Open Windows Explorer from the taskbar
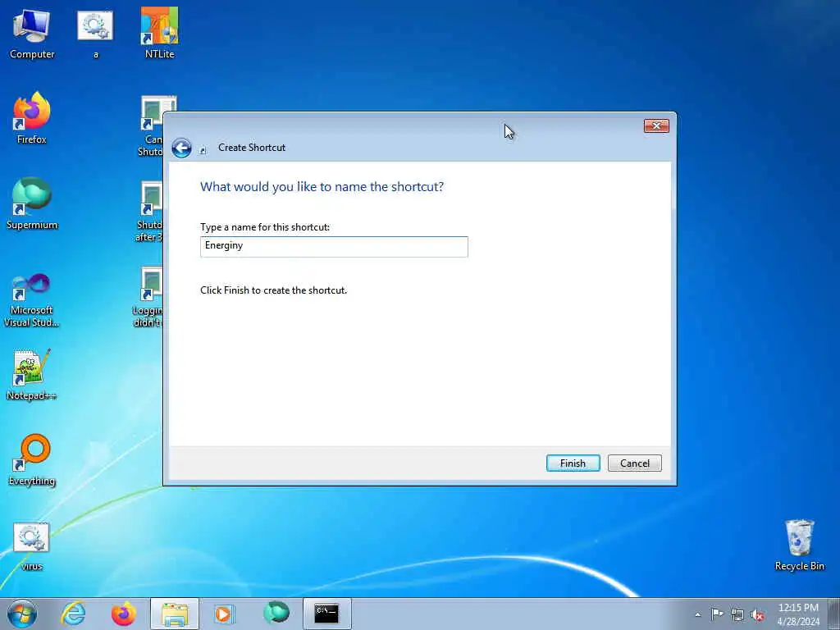Image resolution: width=840 pixels, height=630 pixels. pos(175,614)
